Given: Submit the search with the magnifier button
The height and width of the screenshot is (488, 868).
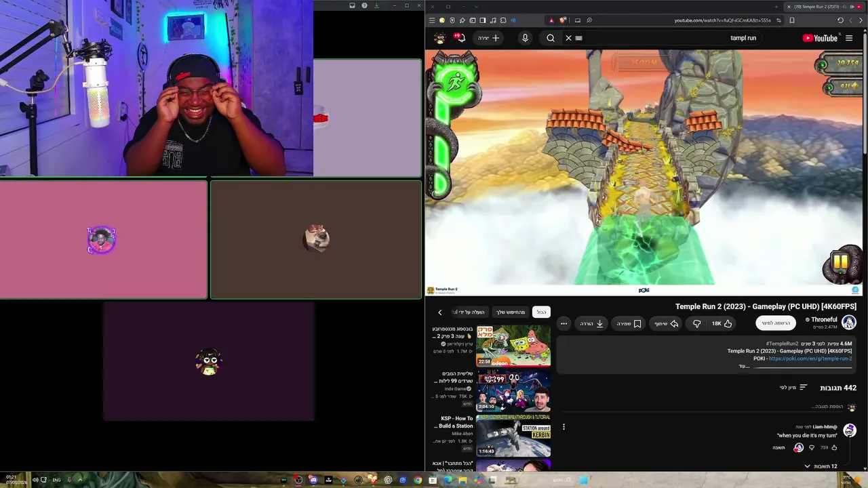Looking at the screenshot, I should click(551, 38).
